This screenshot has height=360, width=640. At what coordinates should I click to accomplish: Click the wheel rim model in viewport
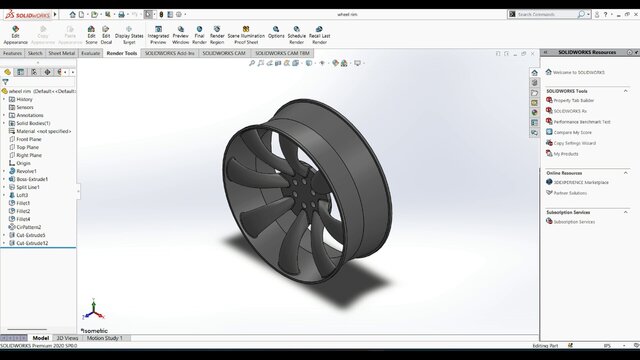click(307, 192)
